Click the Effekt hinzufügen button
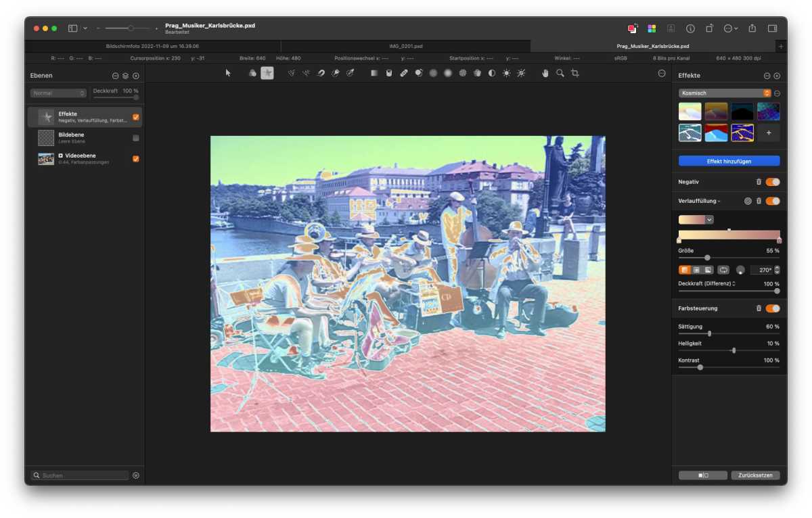Image resolution: width=812 pixels, height=518 pixels. click(728, 160)
